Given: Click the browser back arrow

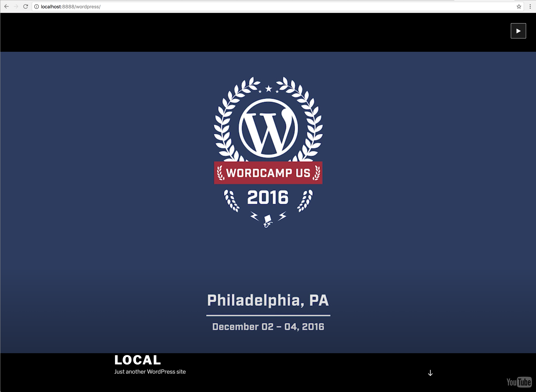Looking at the screenshot, I should click(x=6, y=7).
